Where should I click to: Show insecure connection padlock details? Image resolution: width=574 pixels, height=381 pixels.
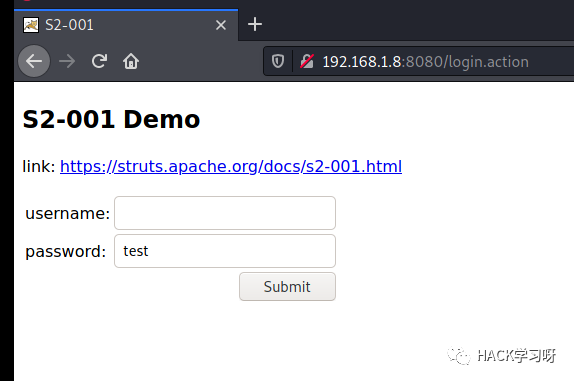coord(307,61)
